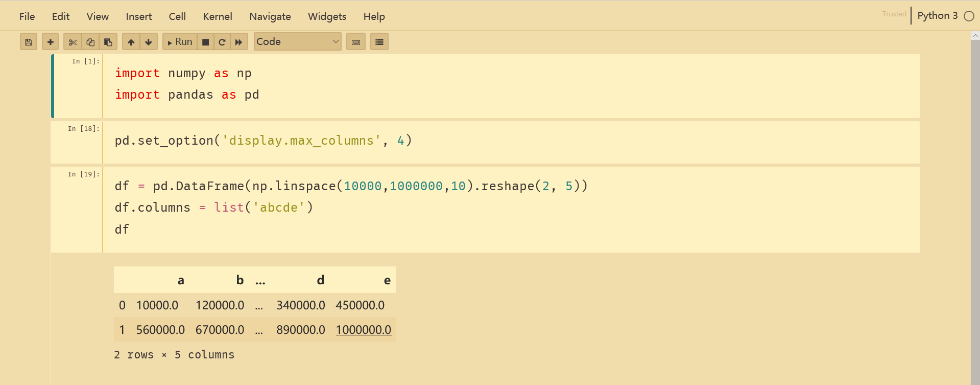
Task: Cut selected cells with the scissors icon
Action: point(73,42)
